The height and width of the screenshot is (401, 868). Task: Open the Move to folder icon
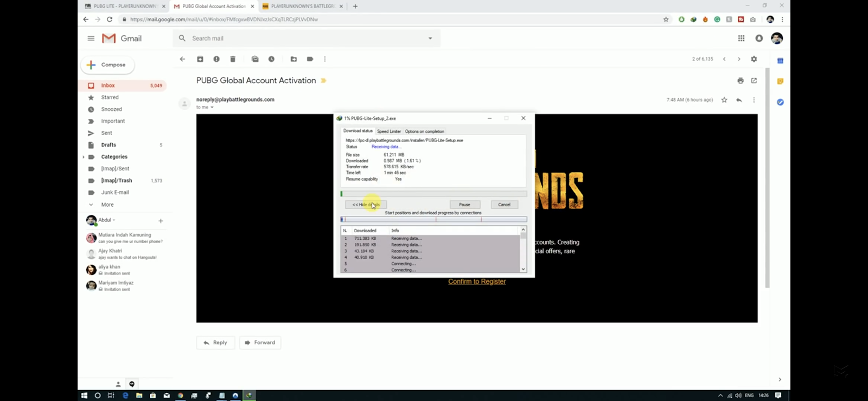pyautogui.click(x=293, y=59)
